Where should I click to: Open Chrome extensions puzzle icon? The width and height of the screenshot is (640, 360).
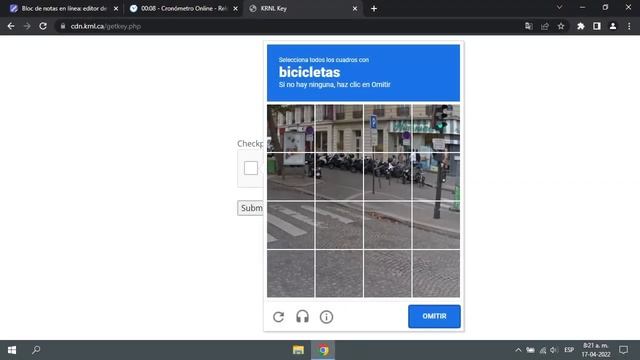[581, 26]
